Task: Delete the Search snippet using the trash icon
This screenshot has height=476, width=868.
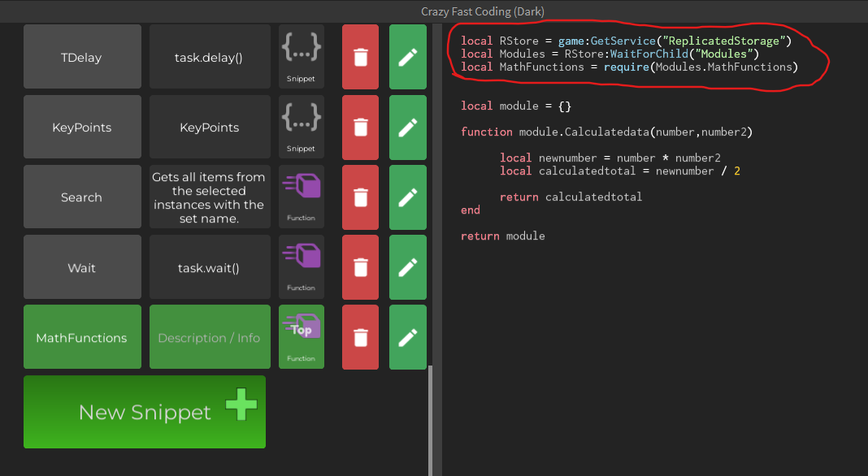Action: click(360, 196)
